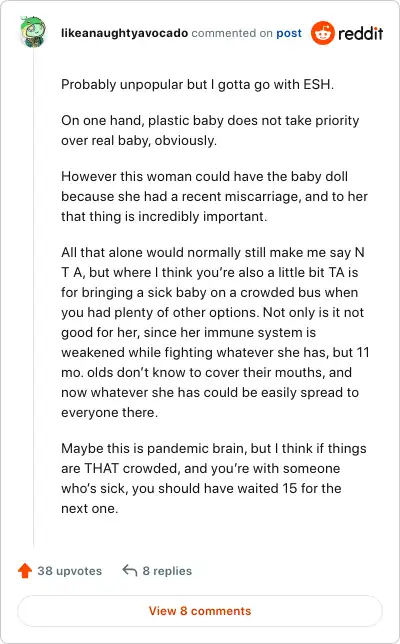Click the "everyone there." line of text
Screen dimensions: 400x644
[x=109, y=412]
